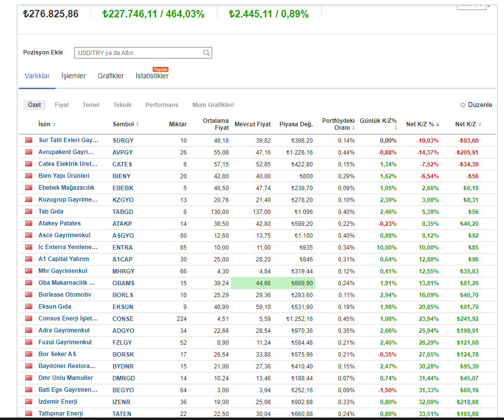The image size is (504, 420).
Task: Open the Ic Enterra Yenilene... link
Action: pos(68,247)
